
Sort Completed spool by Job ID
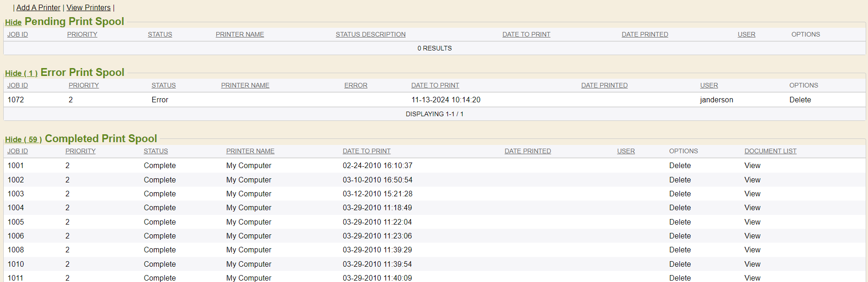pos(18,151)
